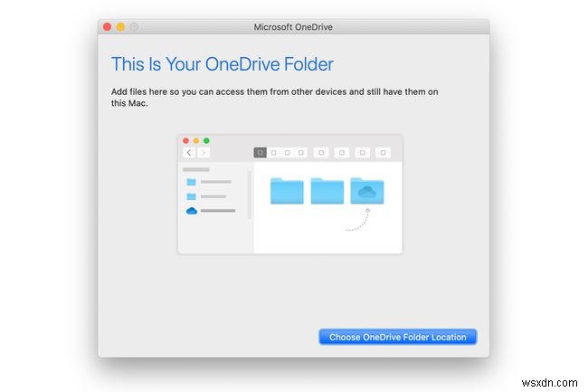Click the Microsoft OneDrive window title

pyautogui.click(x=293, y=27)
